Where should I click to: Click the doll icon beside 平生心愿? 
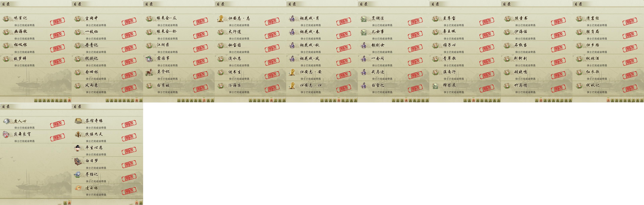pos(78,148)
